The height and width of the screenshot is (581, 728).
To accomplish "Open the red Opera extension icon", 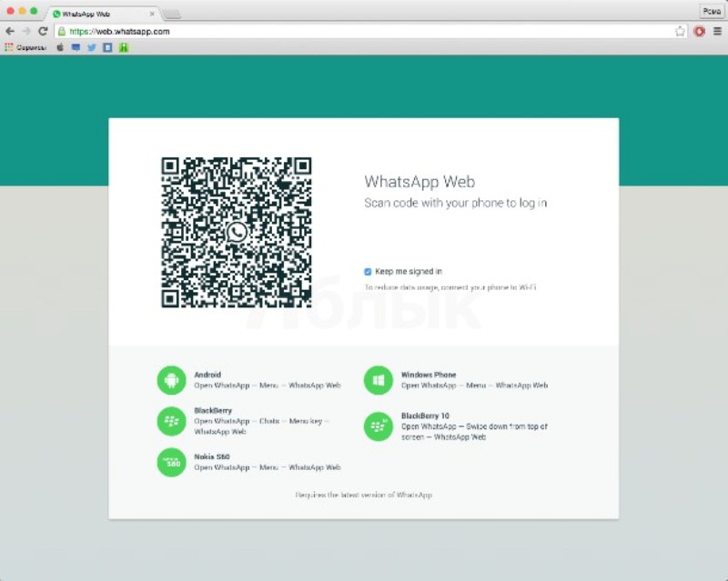I will 699,31.
